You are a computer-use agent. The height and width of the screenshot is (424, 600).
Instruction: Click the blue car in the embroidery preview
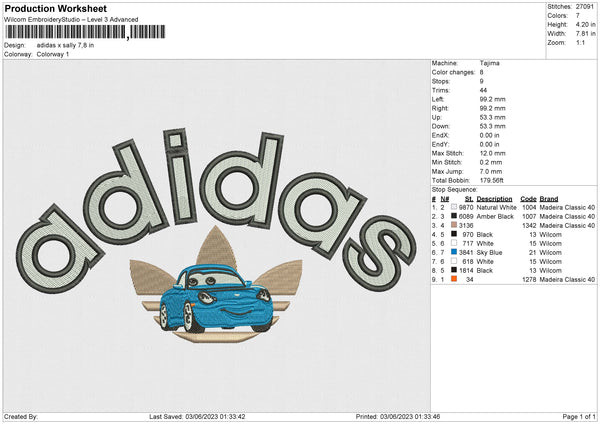click(x=217, y=298)
